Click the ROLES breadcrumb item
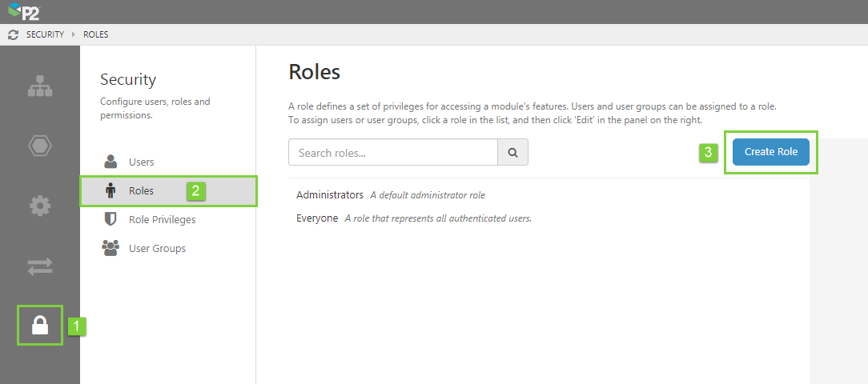This screenshot has width=868, height=384. click(x=96, y=35)
